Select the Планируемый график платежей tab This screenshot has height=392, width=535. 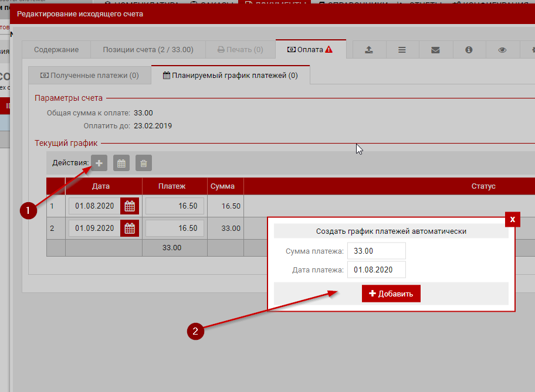230,75
